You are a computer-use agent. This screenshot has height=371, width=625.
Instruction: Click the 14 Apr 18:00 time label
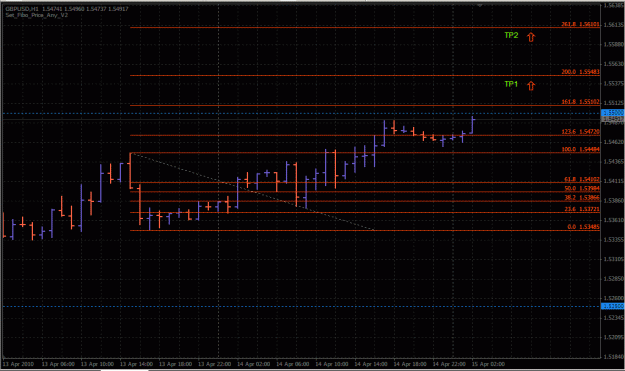pos(410,364)
